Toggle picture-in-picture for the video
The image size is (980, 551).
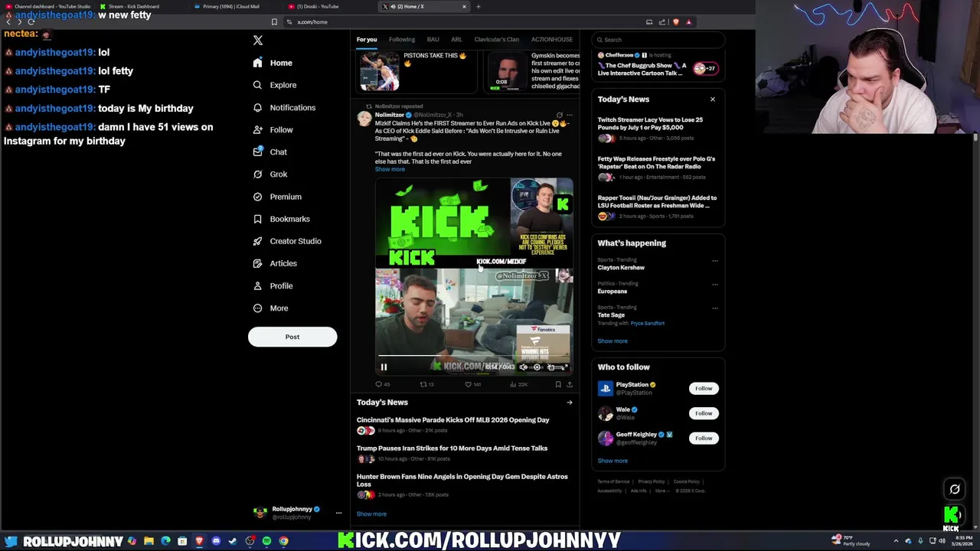pos(551,367)
